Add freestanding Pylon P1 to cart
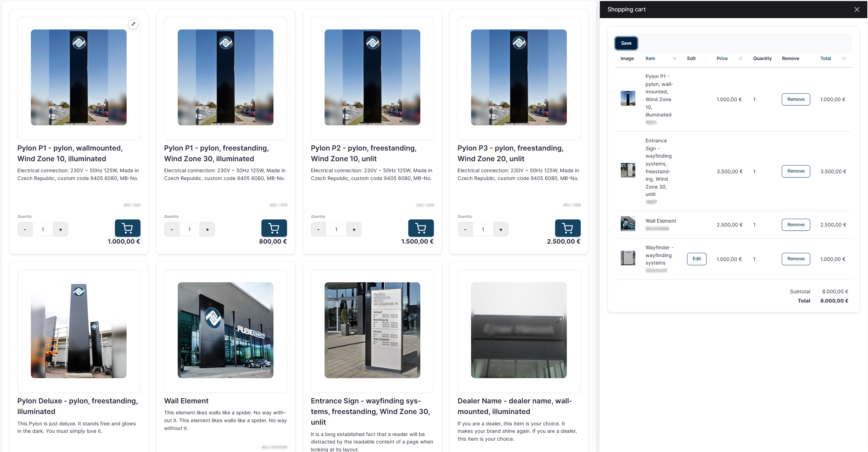The width and height of the screenshot is (868, 452). click(x=274, y=228)
